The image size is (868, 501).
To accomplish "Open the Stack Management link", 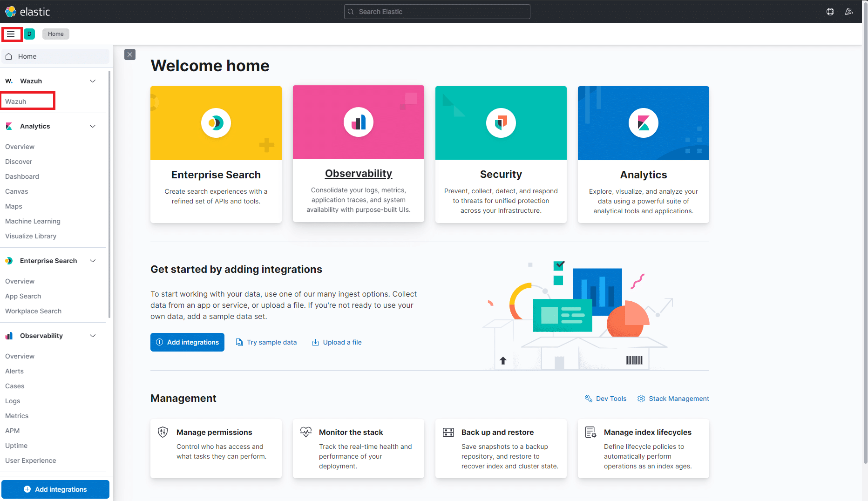I will (x=673, y=399).
